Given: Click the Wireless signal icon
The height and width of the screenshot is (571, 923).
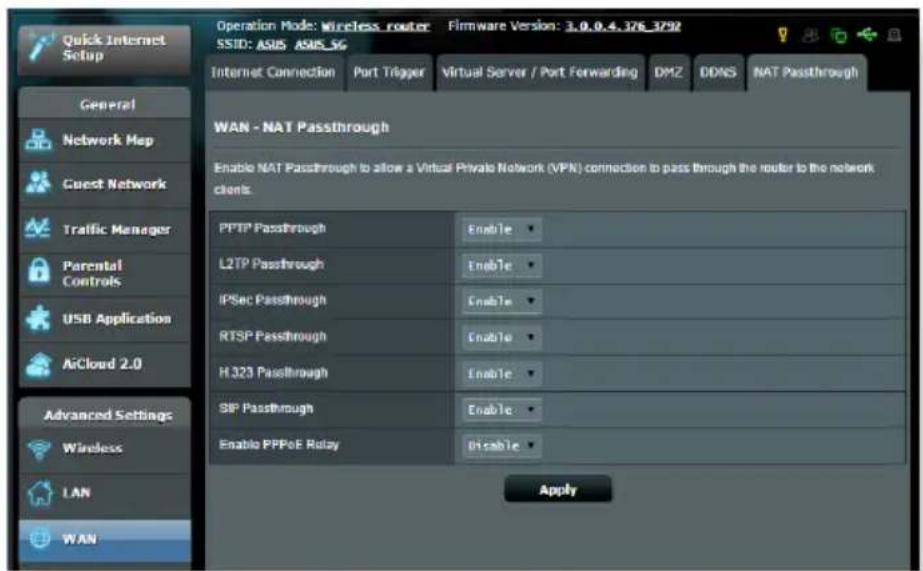Looking at the screenshot, I should click(39, 449).
